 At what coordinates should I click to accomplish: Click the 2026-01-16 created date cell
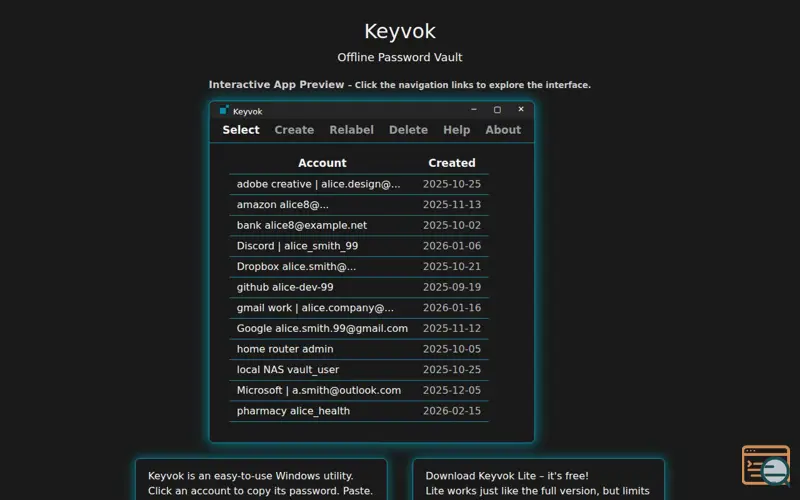click(452, 308)
